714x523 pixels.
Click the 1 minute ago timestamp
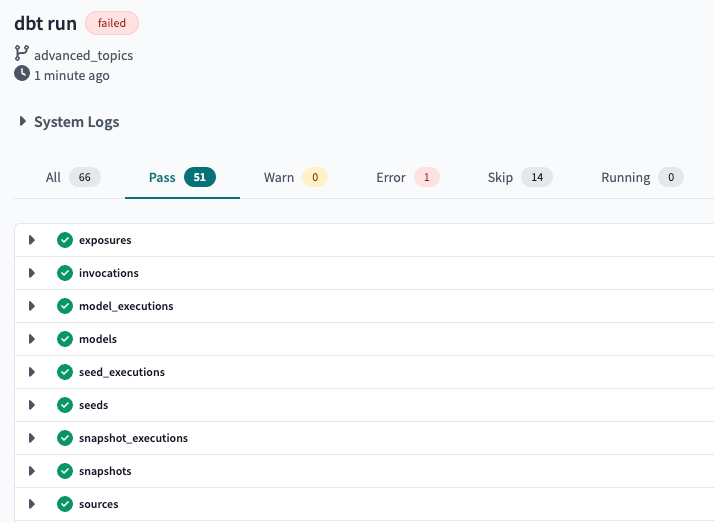pyautogui.click(x=71, y=76)
